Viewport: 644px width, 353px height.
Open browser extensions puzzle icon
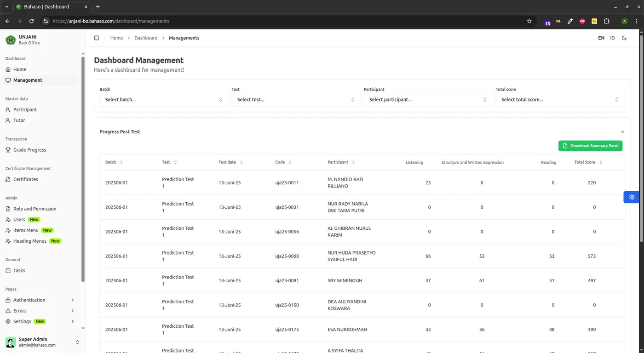606,21
